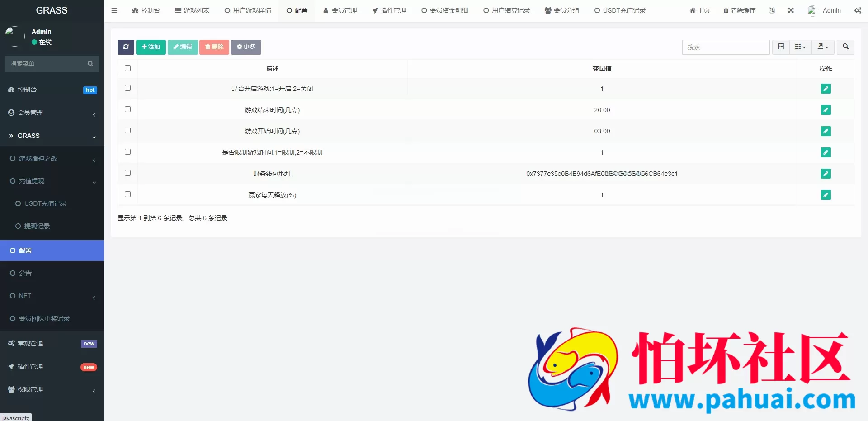
Task: Edit the 财务钱包地址 row with the pencil icon
Action: pos(826,174)
